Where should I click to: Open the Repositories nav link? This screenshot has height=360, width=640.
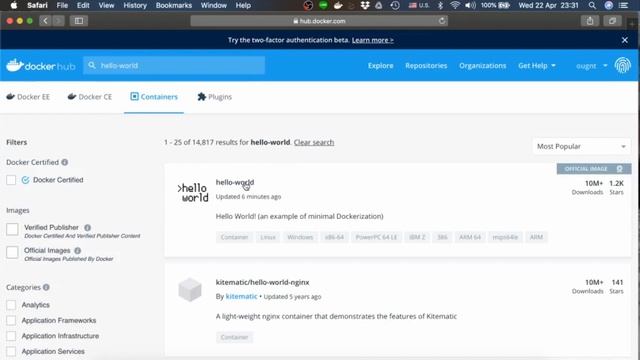click(426, 65)
